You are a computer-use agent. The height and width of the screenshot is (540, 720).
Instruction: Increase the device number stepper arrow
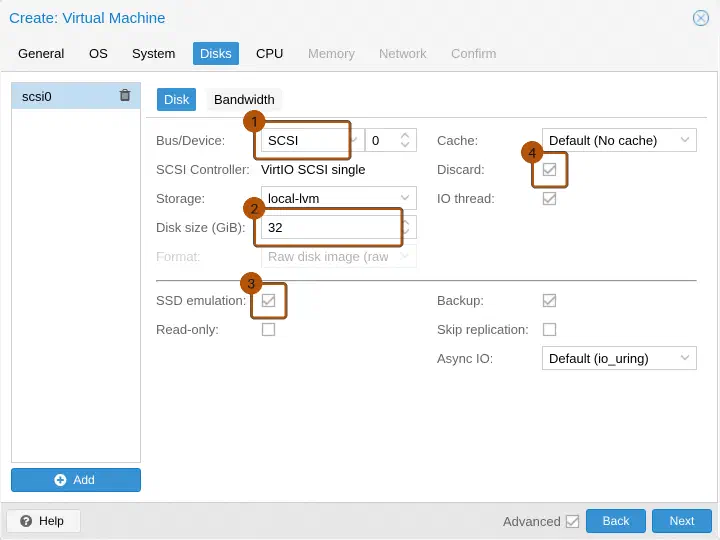pos(405,135)
